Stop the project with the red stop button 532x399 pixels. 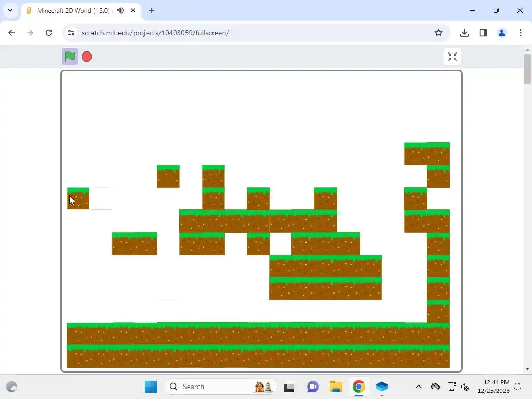coord(87,57)
